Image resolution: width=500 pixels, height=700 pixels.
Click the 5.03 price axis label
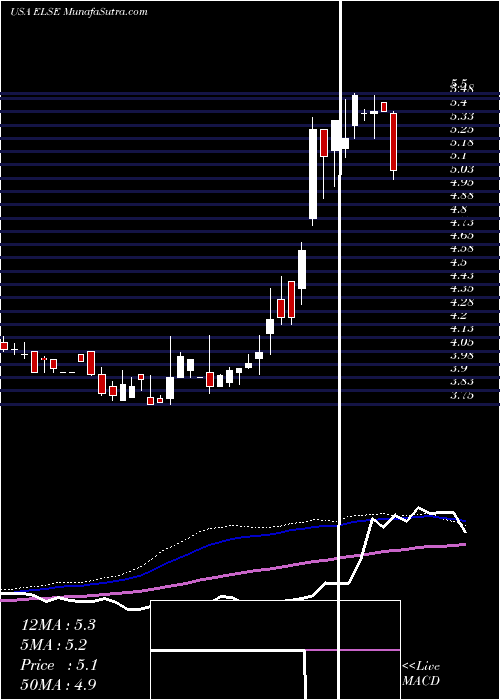[461, 169]
